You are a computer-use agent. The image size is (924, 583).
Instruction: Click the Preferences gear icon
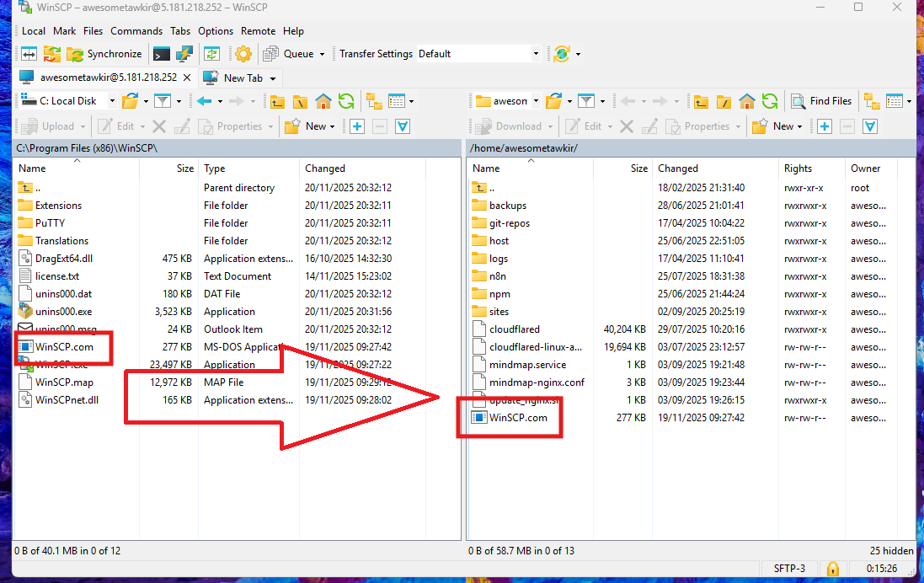(x=243, y=54)
